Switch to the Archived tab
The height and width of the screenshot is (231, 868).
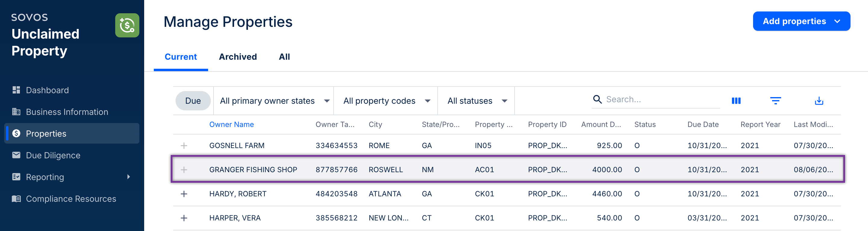point(238,57)
